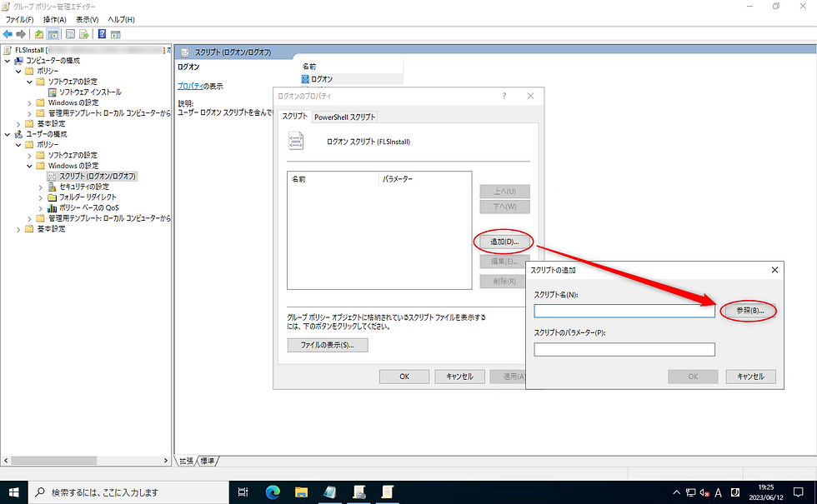Select the FLSInstall root policy icon
The height and width of the screenshot is (504, 817).
tap(8, 50)
